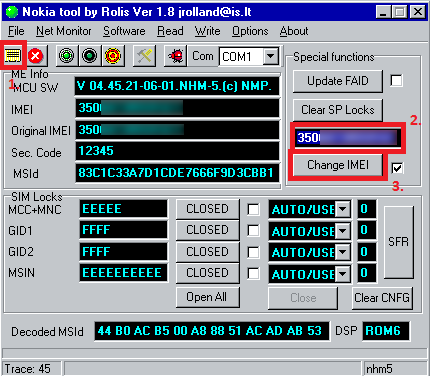
Task: Click the Update FAID button
Action: click(x=338, y=81)
